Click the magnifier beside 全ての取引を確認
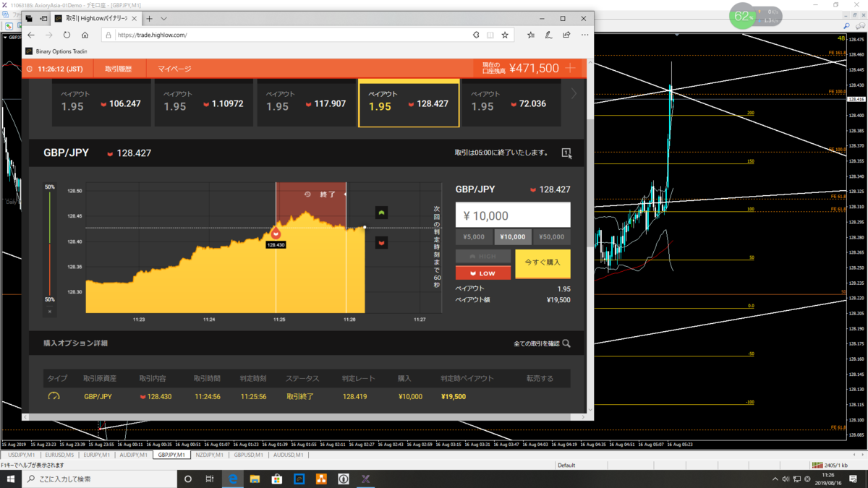This screenshot has height=488, width=868. [566, 343]
